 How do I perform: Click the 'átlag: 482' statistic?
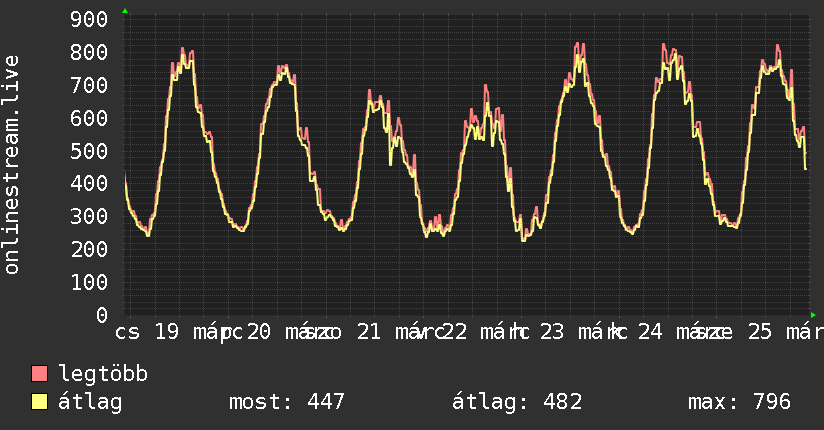(x=517, y=402)
